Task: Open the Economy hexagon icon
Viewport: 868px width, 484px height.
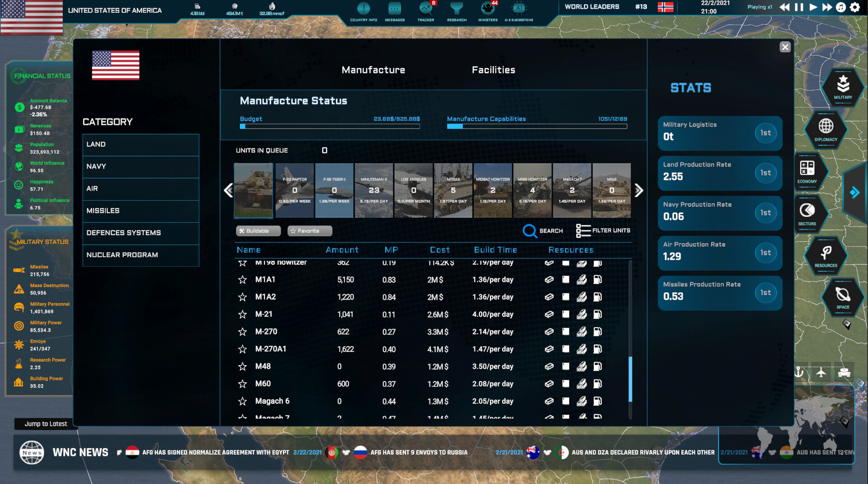Action: (x=807, y=170)
